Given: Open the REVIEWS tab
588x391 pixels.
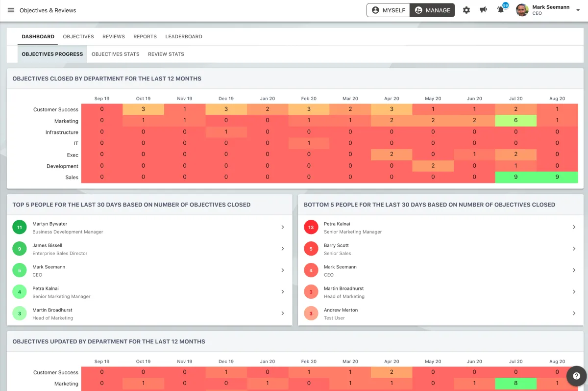Looking at the screenshot, I should 114,37.
